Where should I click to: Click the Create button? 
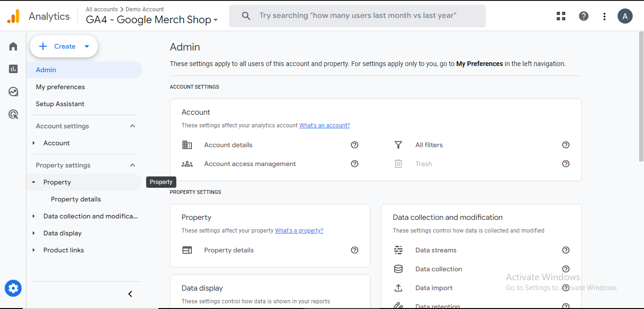click(64, 46)
